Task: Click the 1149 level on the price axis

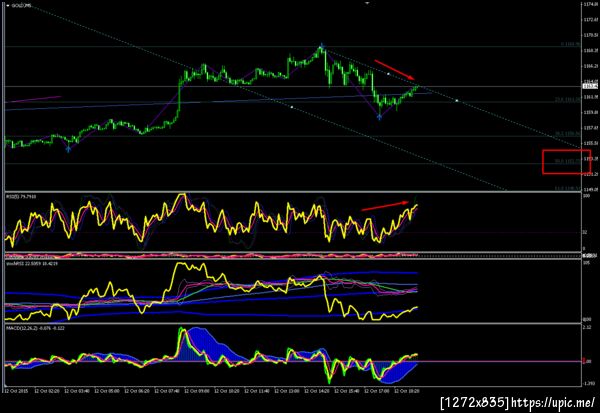Action: (x=590, y=189)
